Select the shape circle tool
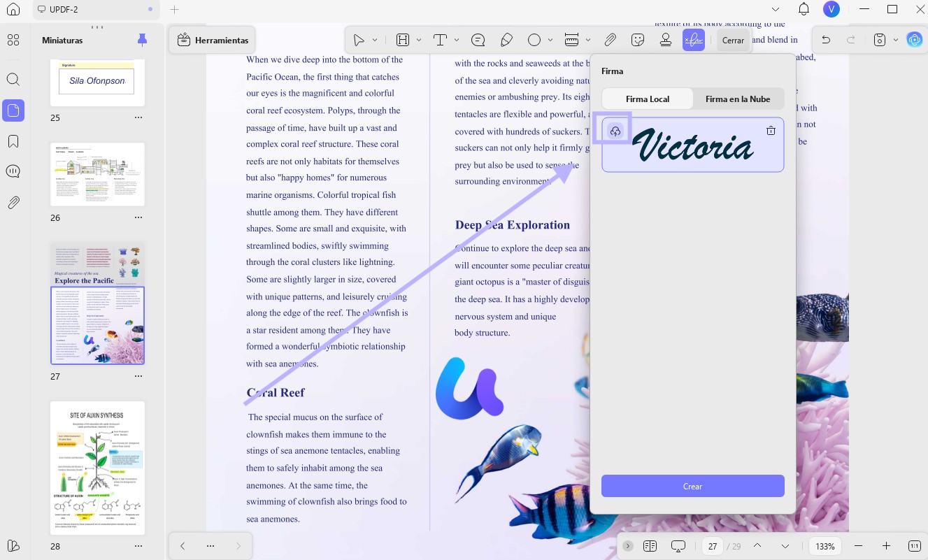Screen dimensions: 928x560 tap(534, 40)
